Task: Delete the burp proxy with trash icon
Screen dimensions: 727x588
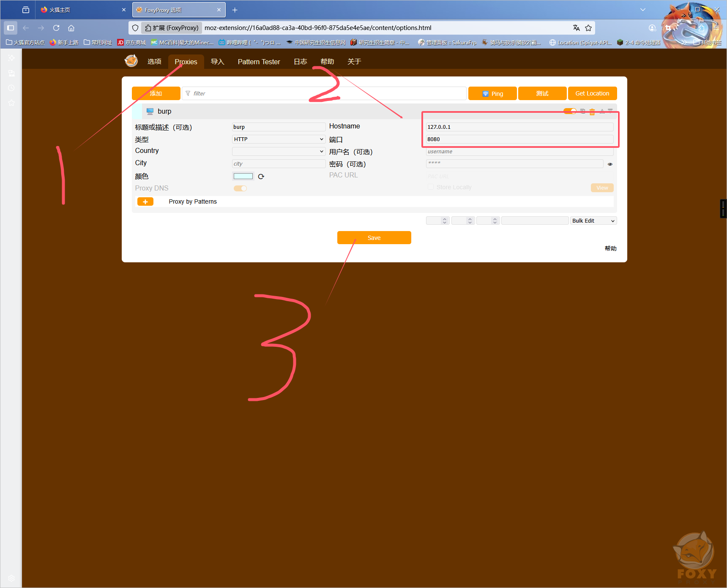Action: pos(592,112)
